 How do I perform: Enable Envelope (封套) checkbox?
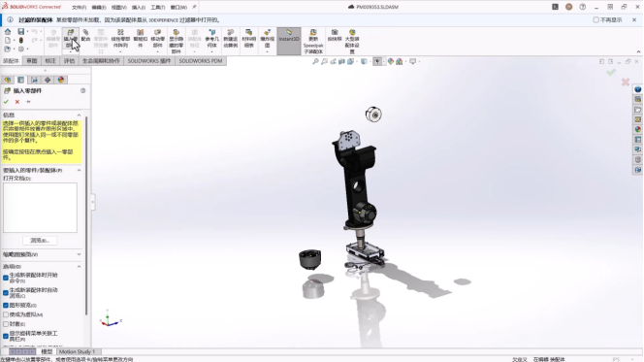6,324
